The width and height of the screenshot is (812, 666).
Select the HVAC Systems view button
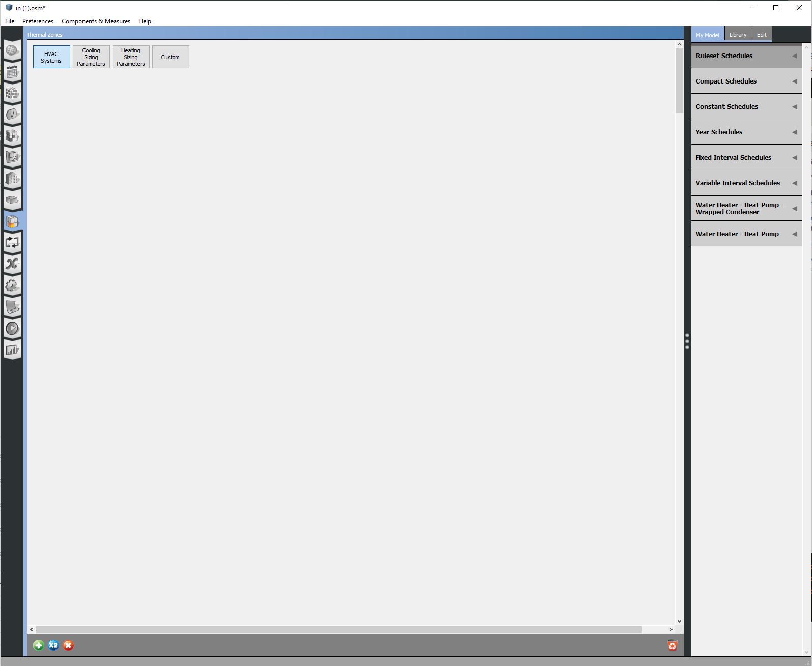pos(51,57)
